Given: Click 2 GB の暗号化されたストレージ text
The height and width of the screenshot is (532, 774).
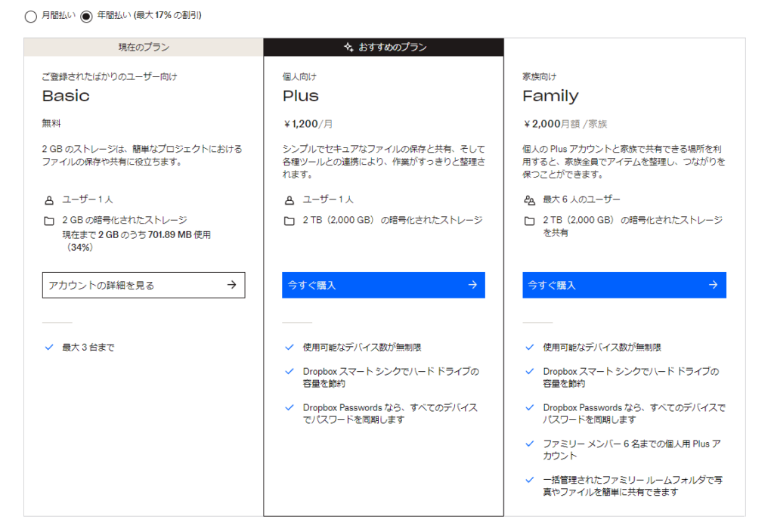Looking at the screenshot, I should (125, 220).
